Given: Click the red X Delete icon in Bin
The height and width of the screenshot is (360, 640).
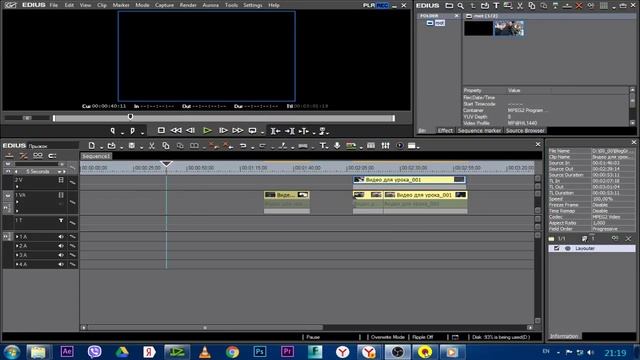Looking at the screenshot, I should 579,6.
